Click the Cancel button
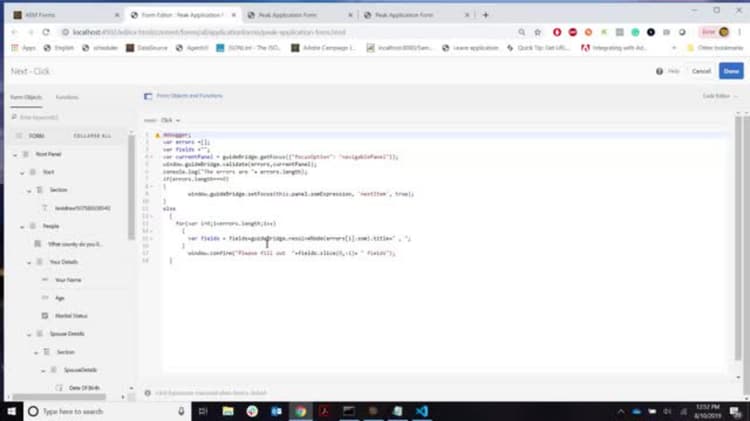This screenshot has height=421, width=750. (701, 71)
